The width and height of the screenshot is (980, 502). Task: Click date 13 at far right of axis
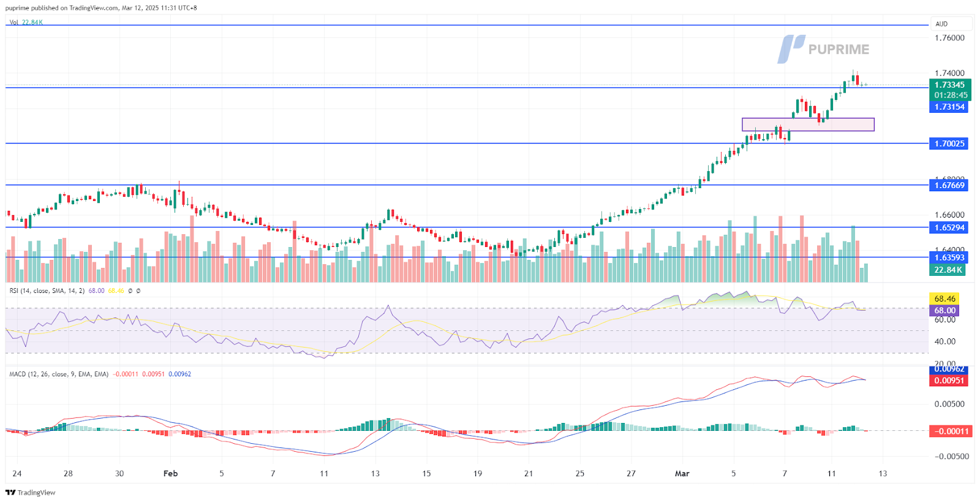click(883, 473)
